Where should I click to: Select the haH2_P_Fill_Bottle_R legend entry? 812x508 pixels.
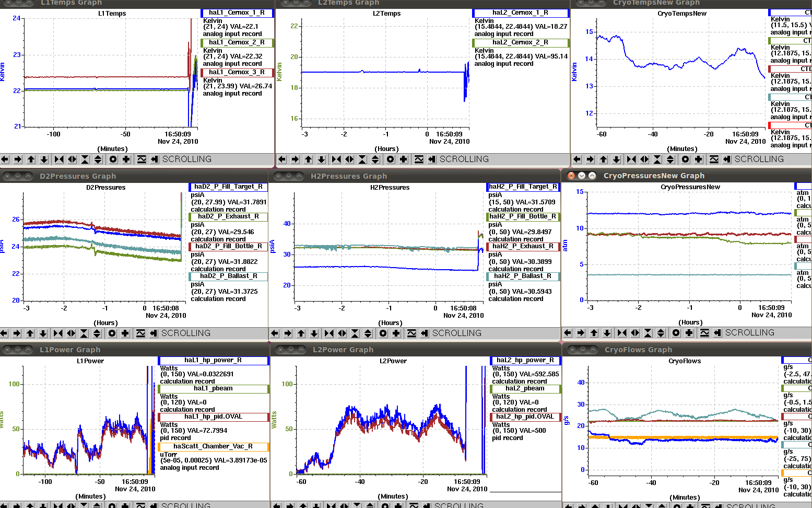pyautogui.click(x=523, y=217)
